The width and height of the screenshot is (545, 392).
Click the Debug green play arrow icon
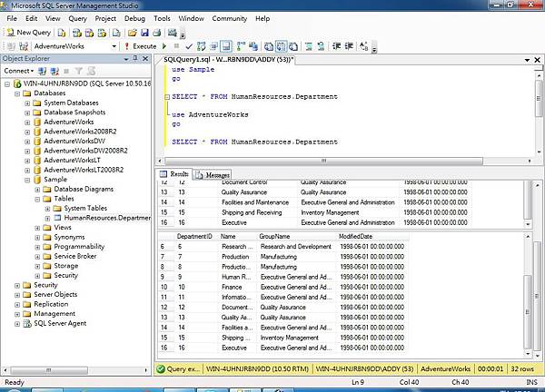[164, 45]
